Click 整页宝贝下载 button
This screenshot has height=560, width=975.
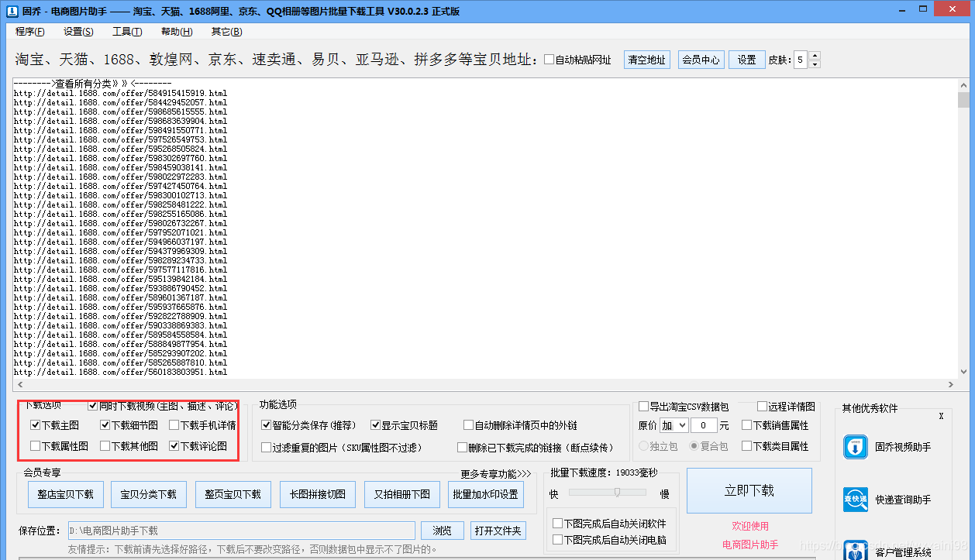click(233, 494)
